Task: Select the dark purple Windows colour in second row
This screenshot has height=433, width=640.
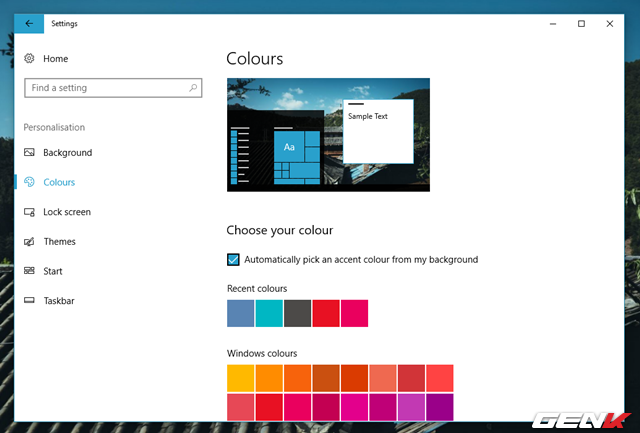Action: [440, 407]
